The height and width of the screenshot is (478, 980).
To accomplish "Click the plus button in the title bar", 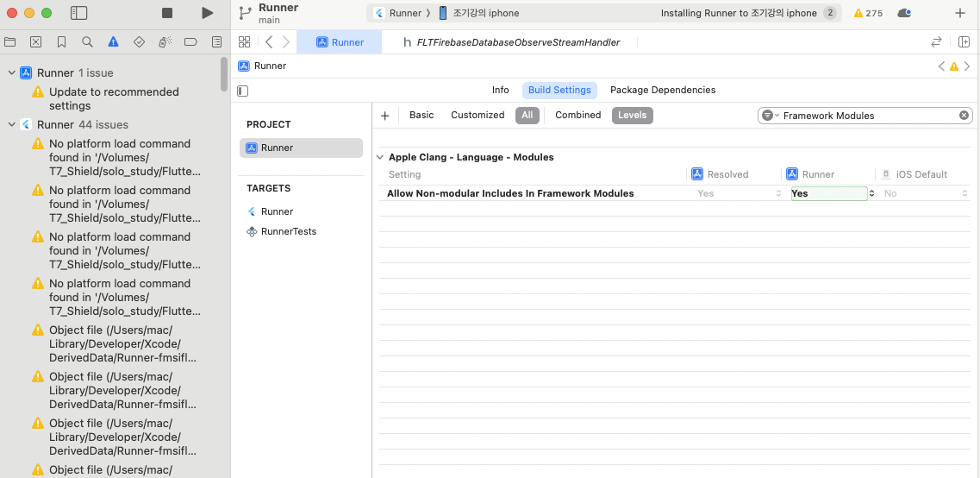I will [x=960, y=13].
